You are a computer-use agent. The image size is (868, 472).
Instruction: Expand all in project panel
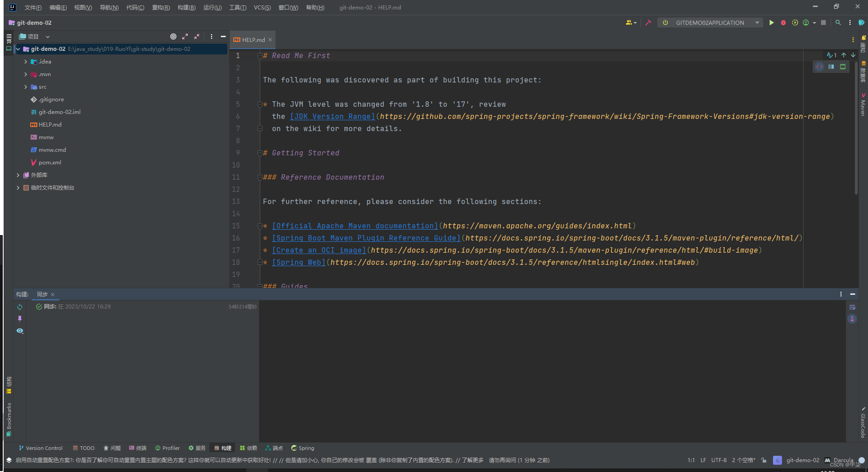point(185,36)
